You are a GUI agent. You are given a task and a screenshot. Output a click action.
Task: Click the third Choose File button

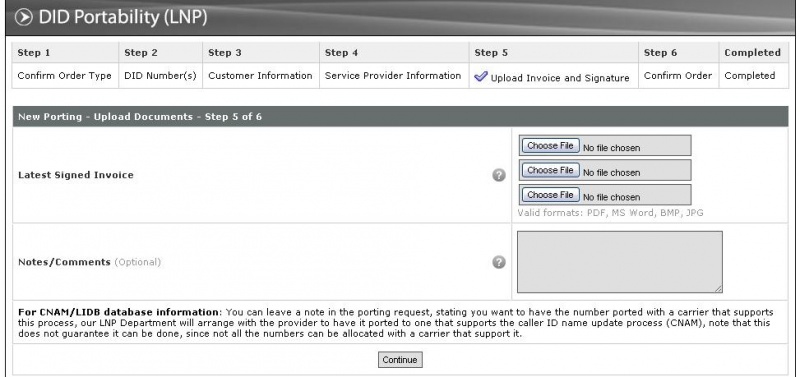[x=551, y=195]
